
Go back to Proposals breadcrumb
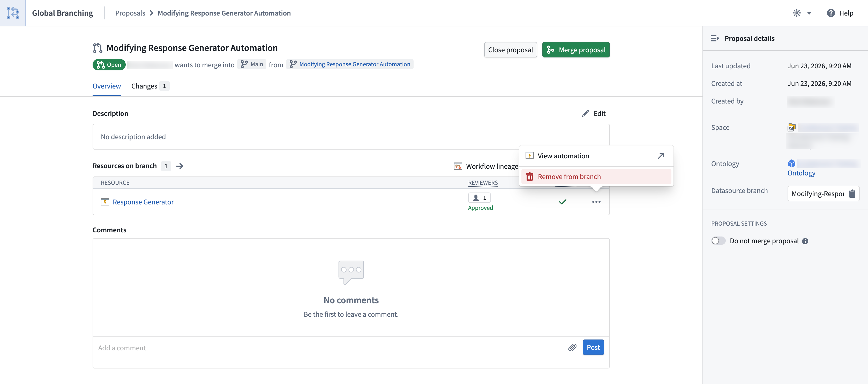130,13
